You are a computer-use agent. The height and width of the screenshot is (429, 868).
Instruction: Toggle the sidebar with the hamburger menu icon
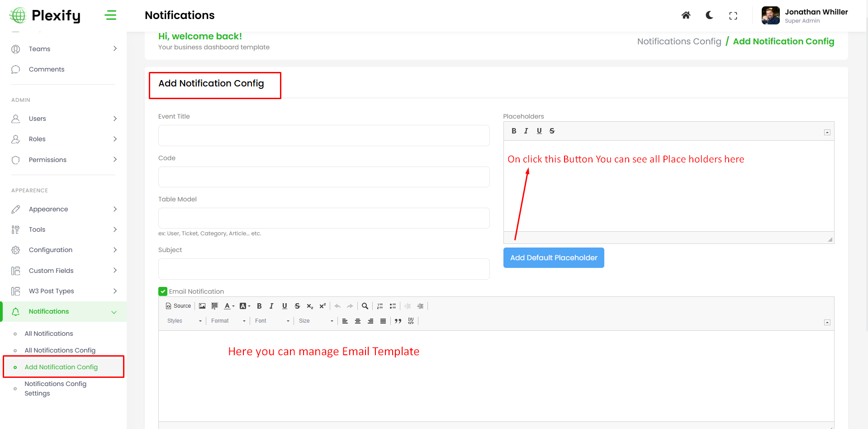(110, 15)
